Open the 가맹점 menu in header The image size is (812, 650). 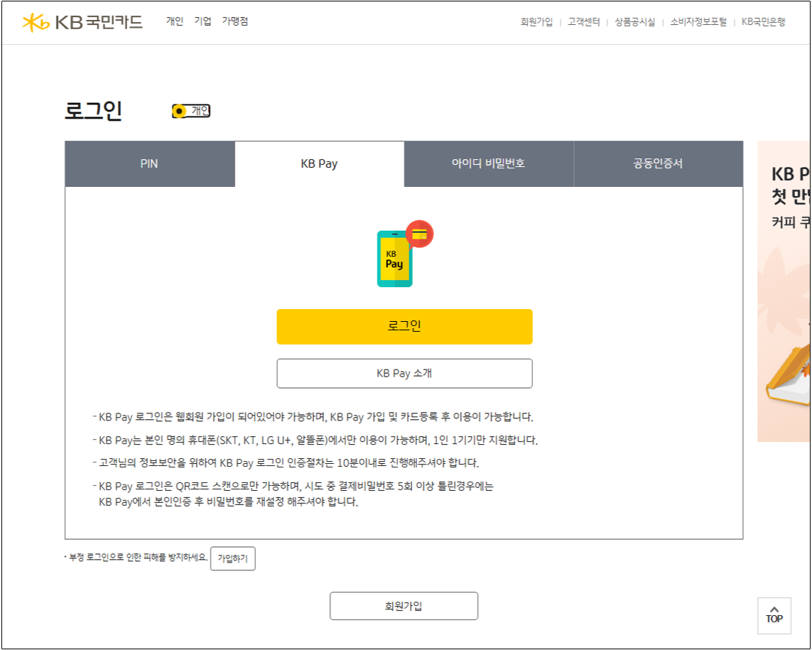234,21
